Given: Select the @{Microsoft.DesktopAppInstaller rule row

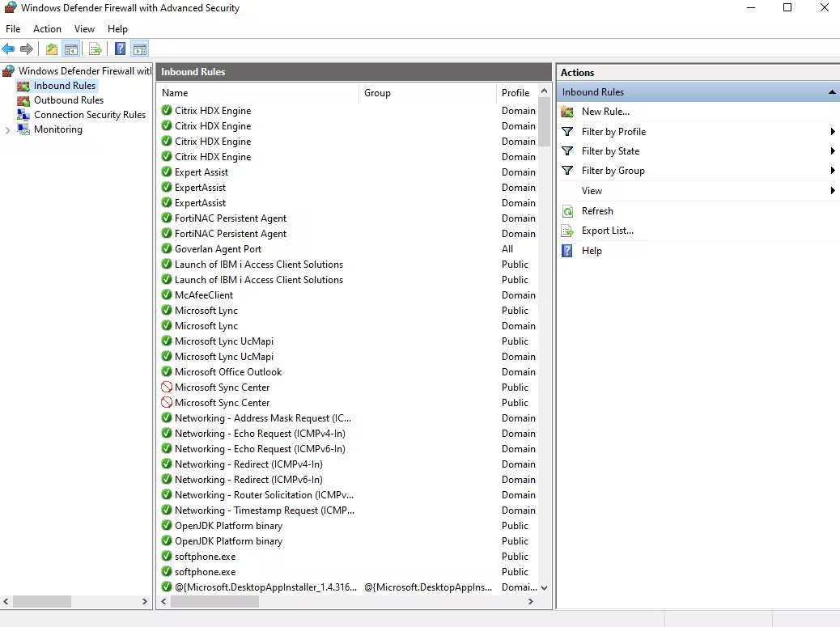Looking at the screenshot, I should pos(348,587).
